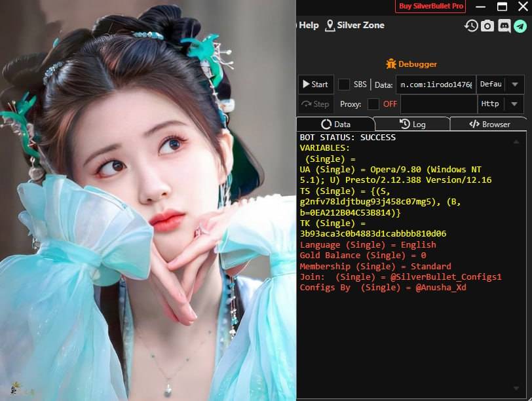Open the Help menu

click(309, 25)
